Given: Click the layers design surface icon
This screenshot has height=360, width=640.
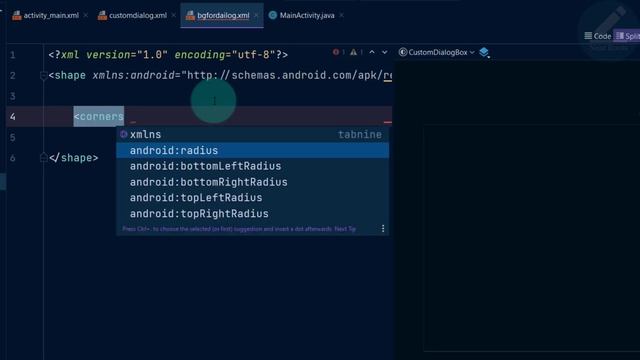Looking at the screenshot, I should [x=484, y=52].
